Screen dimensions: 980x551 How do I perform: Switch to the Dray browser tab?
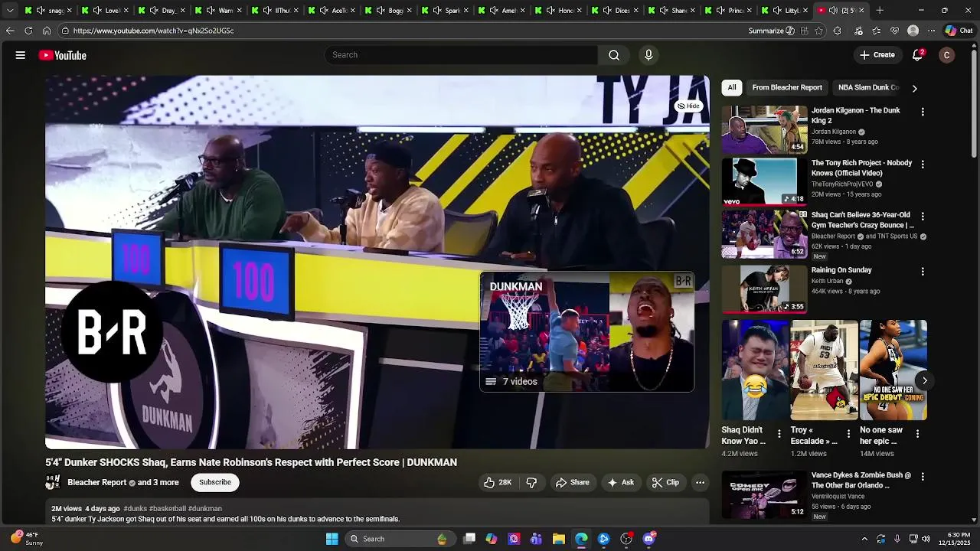(x=163, y=11)
